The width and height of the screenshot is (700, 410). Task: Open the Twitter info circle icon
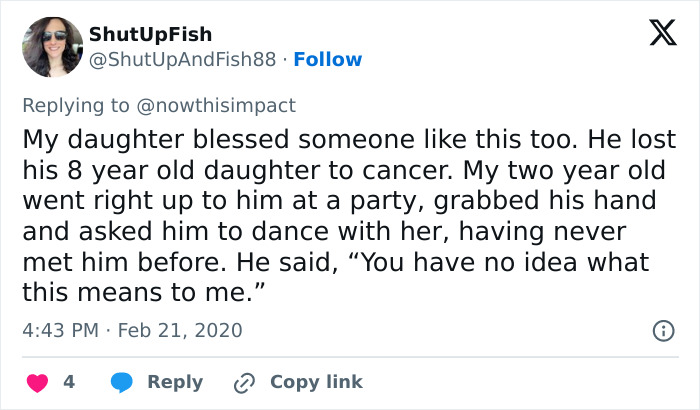(661, 330)
